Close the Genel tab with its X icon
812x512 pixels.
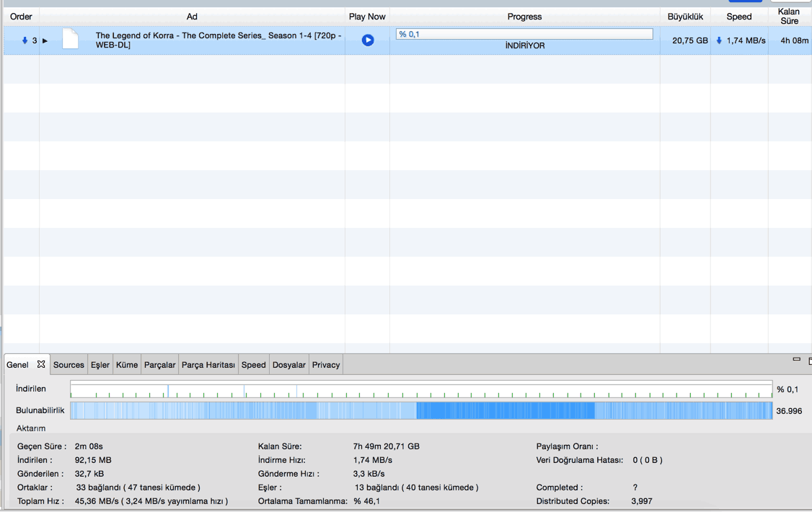(x=41, y=364)
